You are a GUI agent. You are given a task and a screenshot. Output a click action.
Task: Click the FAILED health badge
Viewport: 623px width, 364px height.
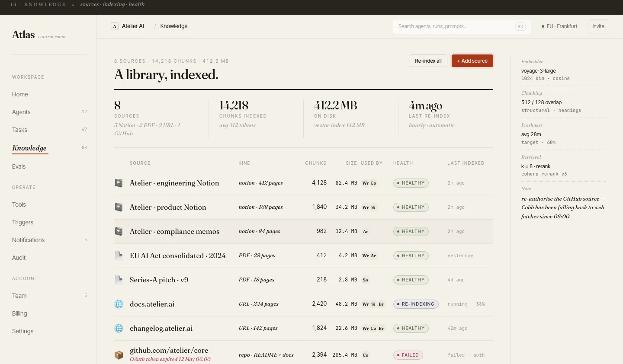click(x=408, y=355)
